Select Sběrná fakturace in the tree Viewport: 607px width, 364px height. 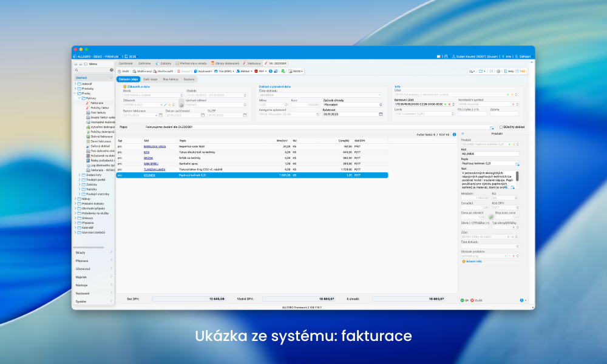(x=100, y=136)
